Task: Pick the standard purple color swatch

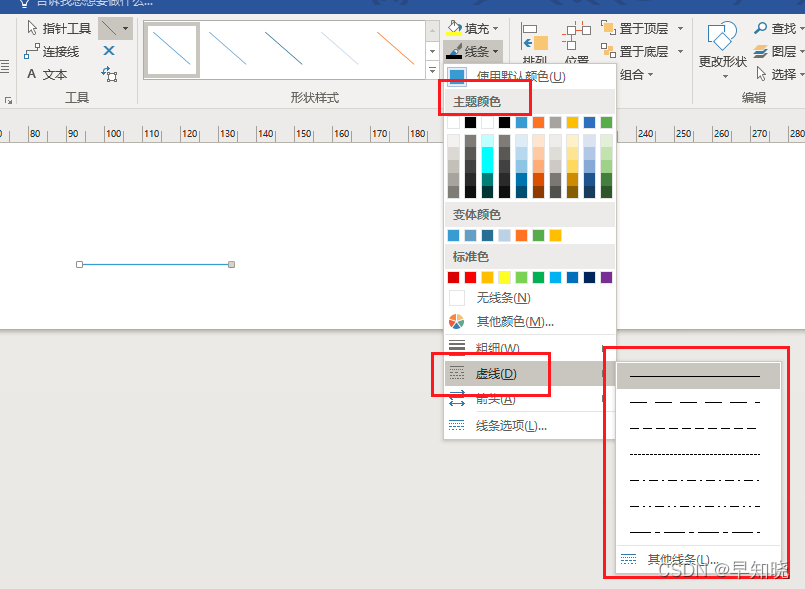Action: click(606, 277)
